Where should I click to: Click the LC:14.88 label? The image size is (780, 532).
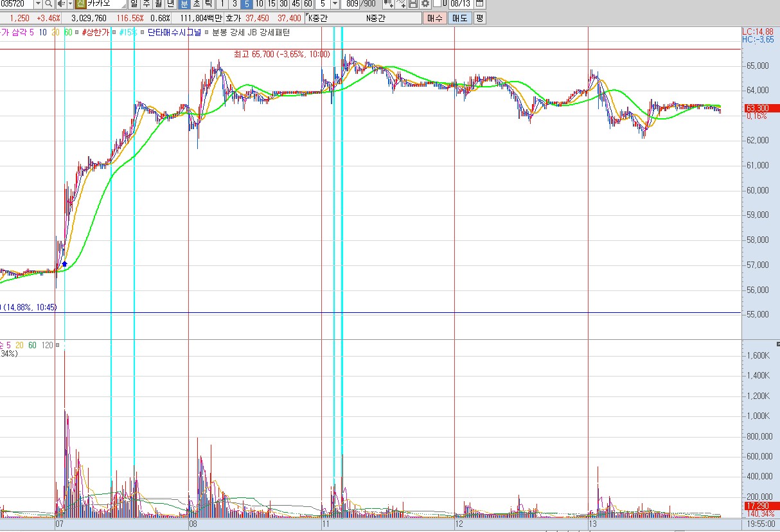point(758,31)
